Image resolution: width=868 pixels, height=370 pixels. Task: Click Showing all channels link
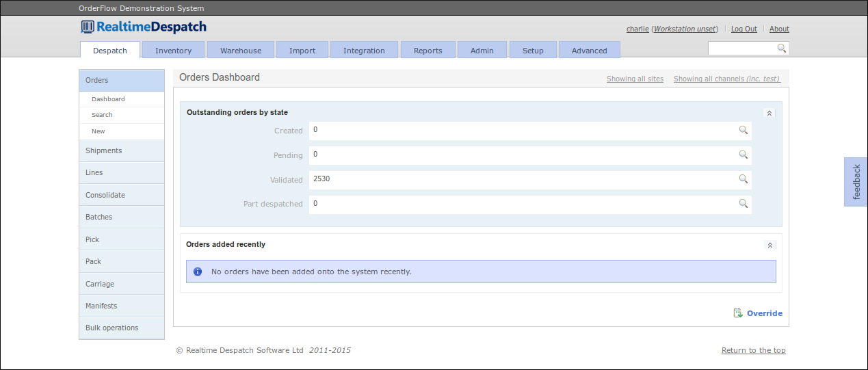click(726, 79)
